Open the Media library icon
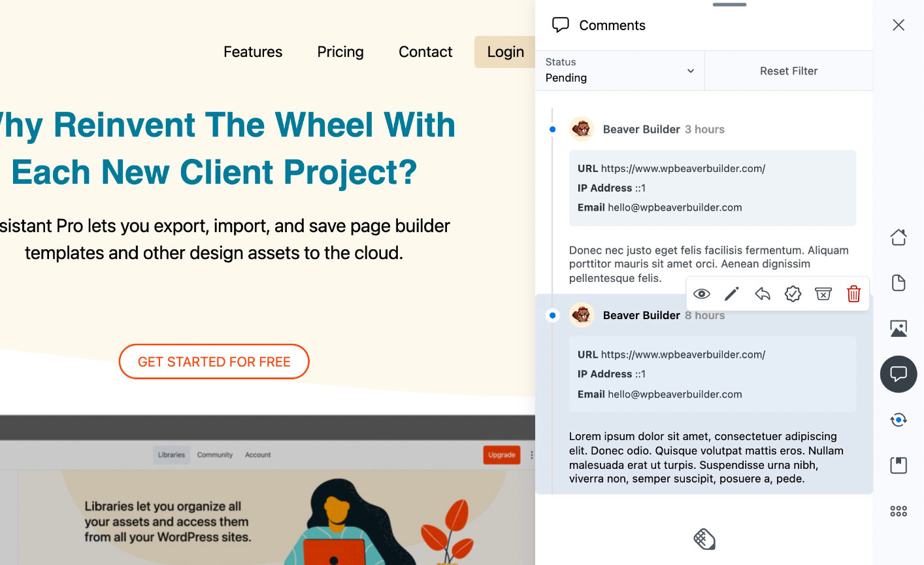This screenshot has height=565, width=924. pyautogui.click(x=898, y=328)
